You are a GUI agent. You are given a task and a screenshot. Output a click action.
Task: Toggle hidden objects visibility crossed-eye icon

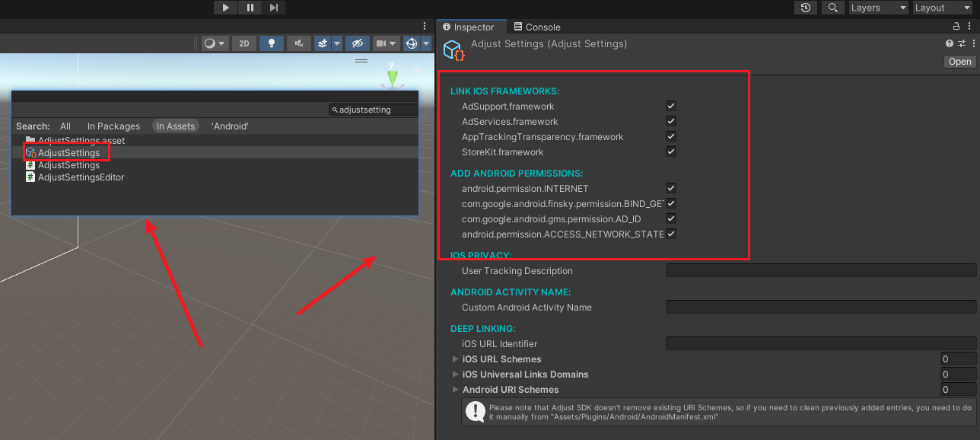(358, 43)
